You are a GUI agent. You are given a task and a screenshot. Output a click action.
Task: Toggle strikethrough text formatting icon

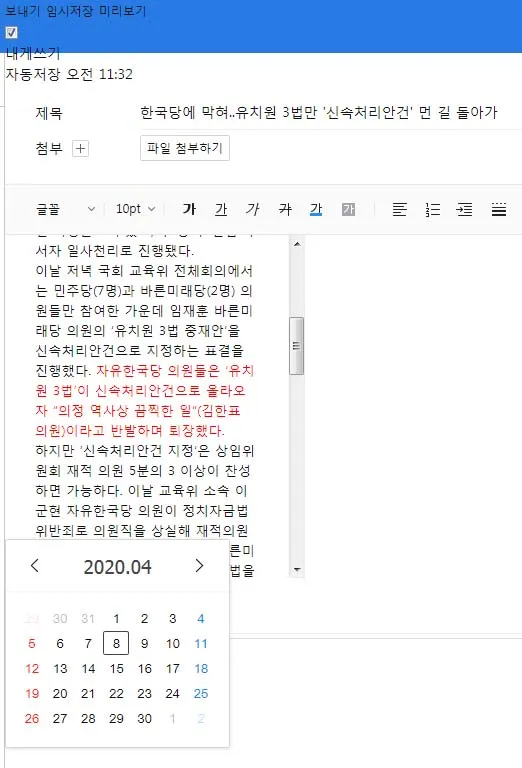285,210
